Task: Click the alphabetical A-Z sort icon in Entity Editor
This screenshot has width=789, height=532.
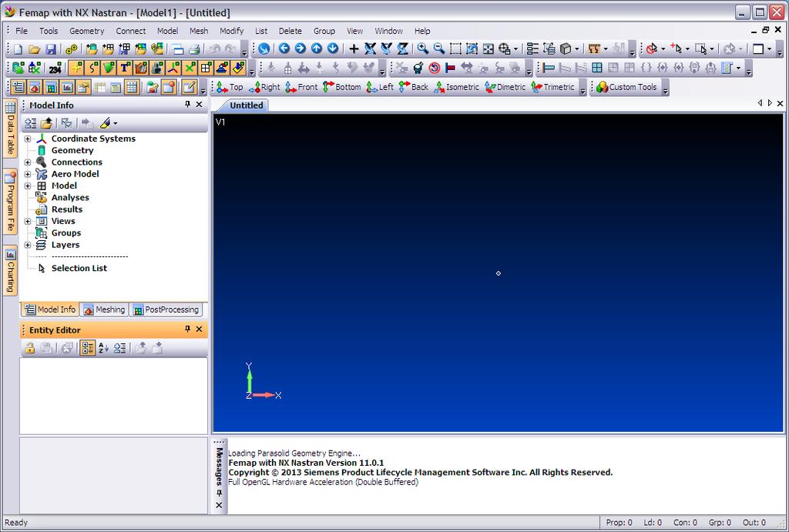Action: [x=104, y=347]
